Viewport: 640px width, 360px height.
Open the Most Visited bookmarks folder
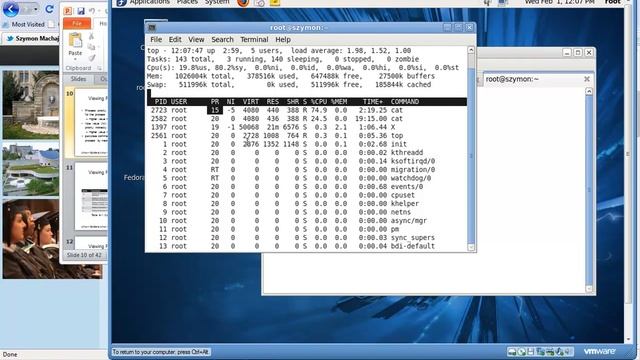tap(23, 24)
